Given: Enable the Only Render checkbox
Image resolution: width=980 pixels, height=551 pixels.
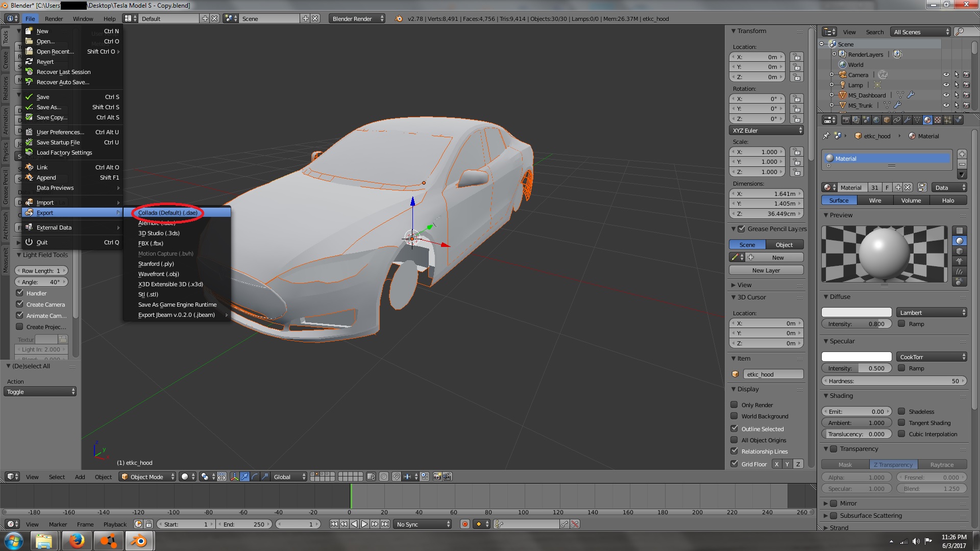Looking at the screenshot, I should (x=734, y=405).
